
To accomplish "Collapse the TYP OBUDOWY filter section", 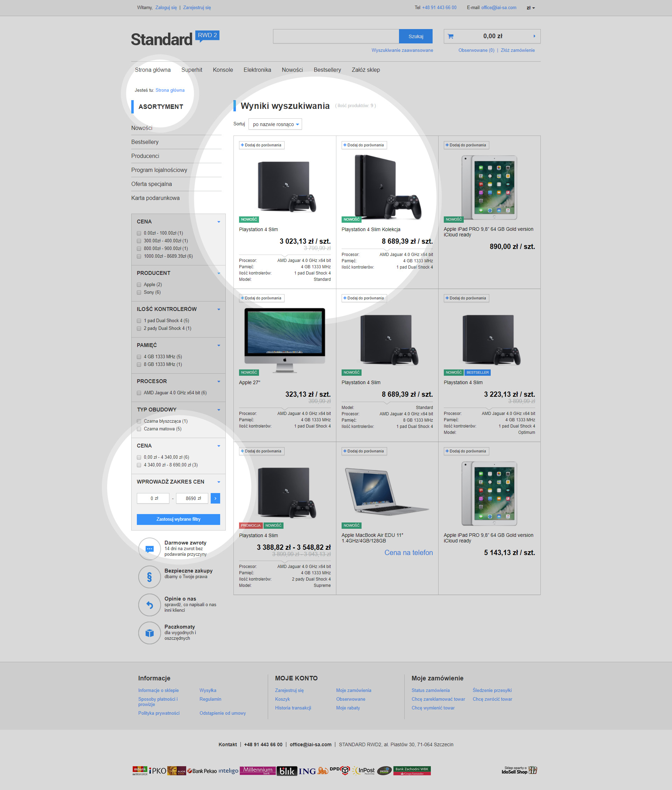I will 219,410.
